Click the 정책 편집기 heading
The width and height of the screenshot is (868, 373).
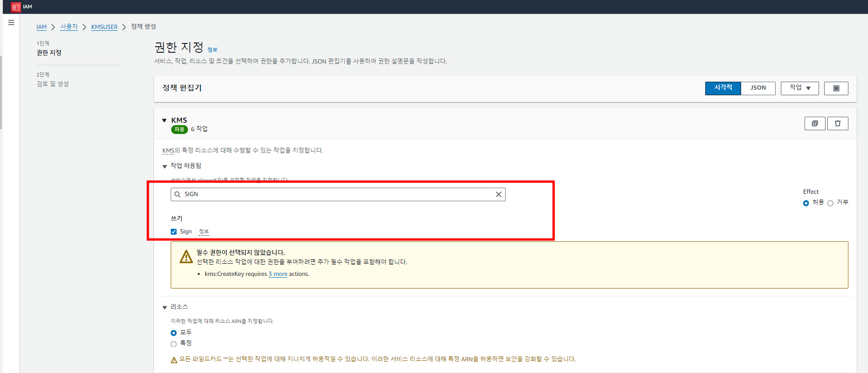coord(182,88)
